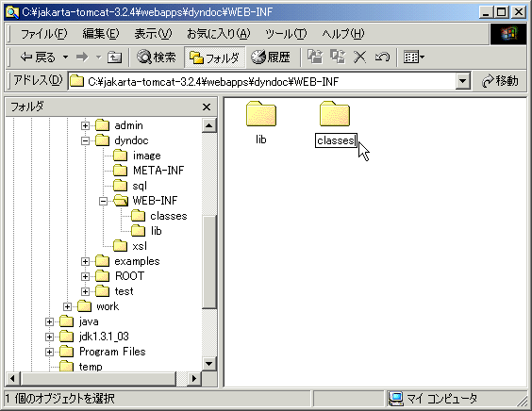Image resolution: width=532 pixels, height=411 pixels.
Task: Click the Back (戻る) toolbar button
Action: click(x=38, y=58)
